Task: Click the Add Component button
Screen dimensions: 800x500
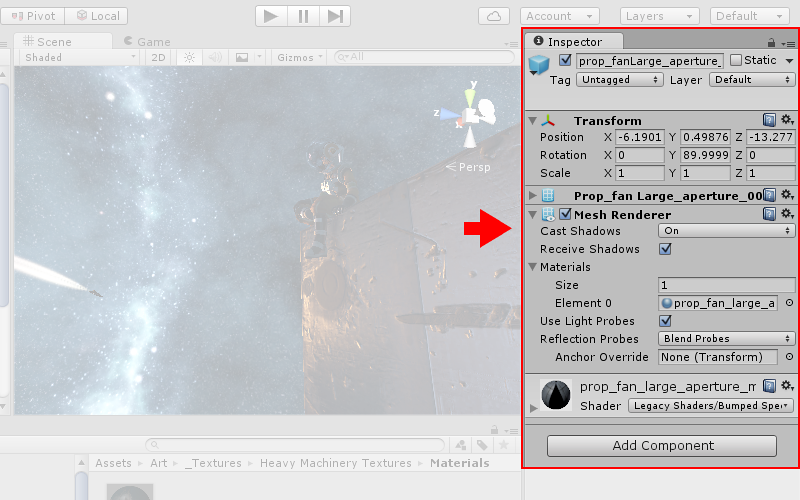Action: [x=662, y=446]
